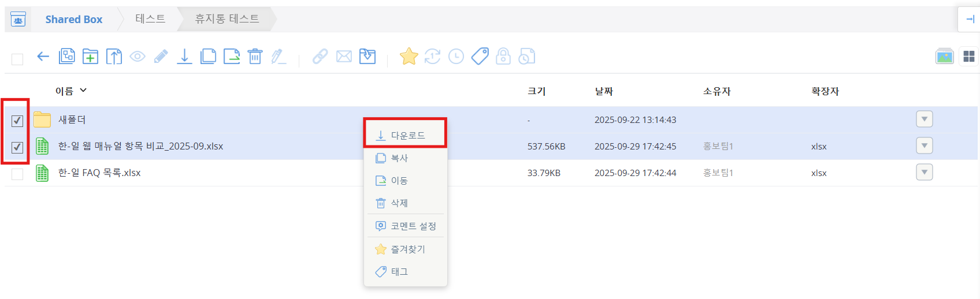Image resolution: width=980 pixels, height=299 pixels.
Task: Check the 한-일 FAQ 목록.xlsx checkbox
Action: (17, 174)
